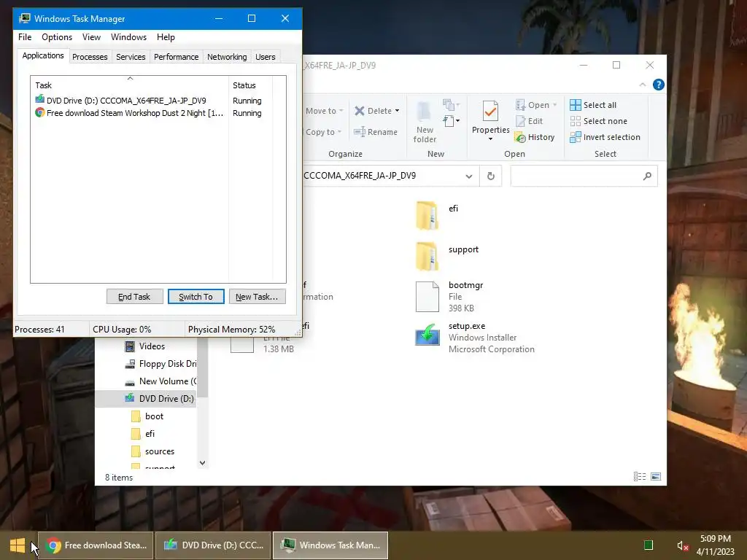Open Explorer help via the question mark icon
The image size is (747, 560).
pyautogui.click(x=659, y=85)
